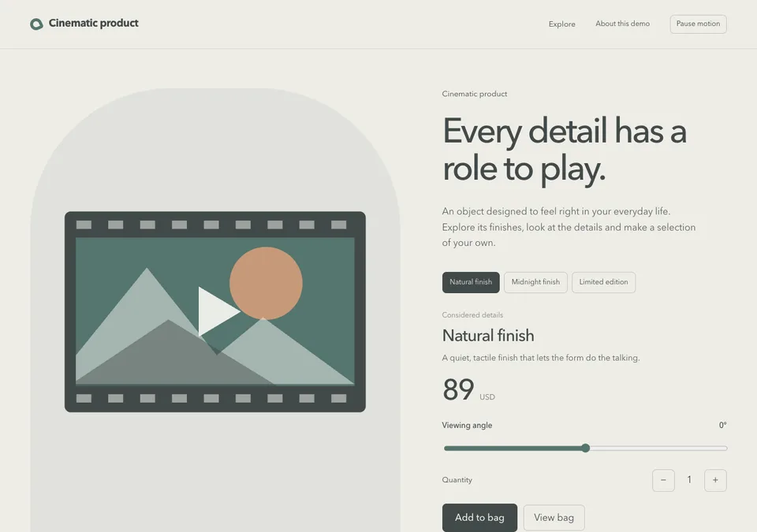This screenshot has width=757, height=532.
Task: Click the price value "89"
Action: (x=458, y=389)
